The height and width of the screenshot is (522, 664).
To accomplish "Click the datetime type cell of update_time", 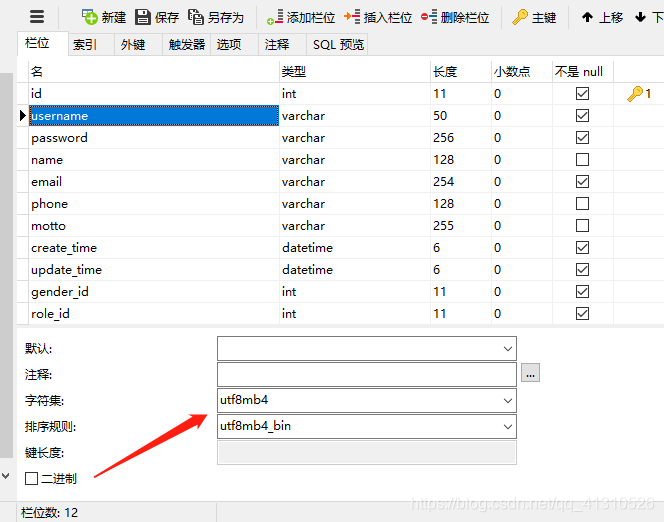I will [355, 270].
